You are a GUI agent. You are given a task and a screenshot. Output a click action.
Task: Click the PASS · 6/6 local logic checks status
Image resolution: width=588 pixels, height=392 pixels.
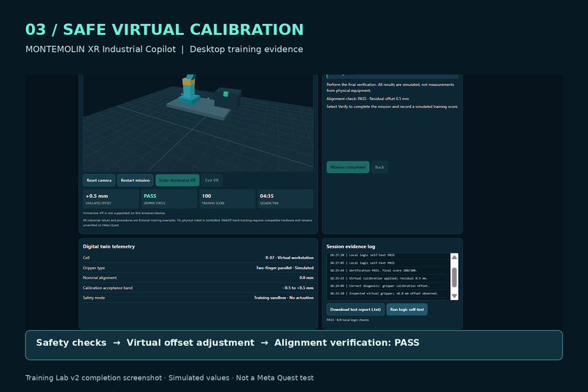pyautogui.click(x=348, y=320)
